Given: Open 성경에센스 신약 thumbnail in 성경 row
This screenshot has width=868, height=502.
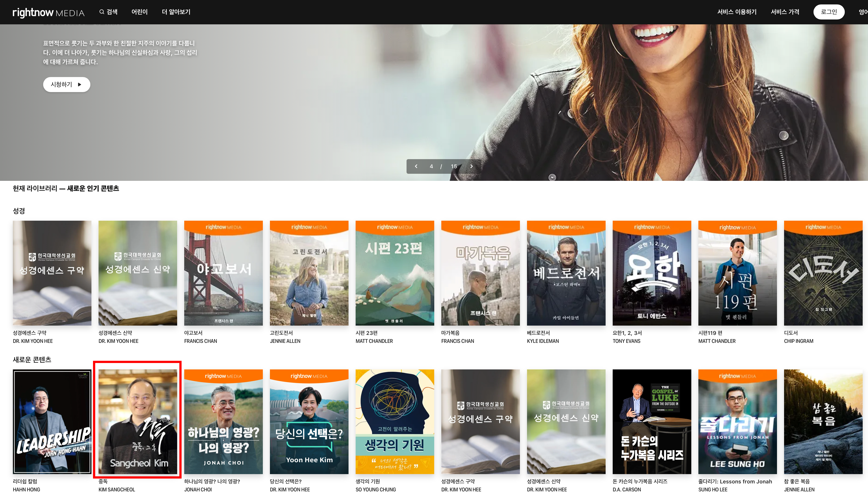Looking at the screenshot, I should point(138,273).
